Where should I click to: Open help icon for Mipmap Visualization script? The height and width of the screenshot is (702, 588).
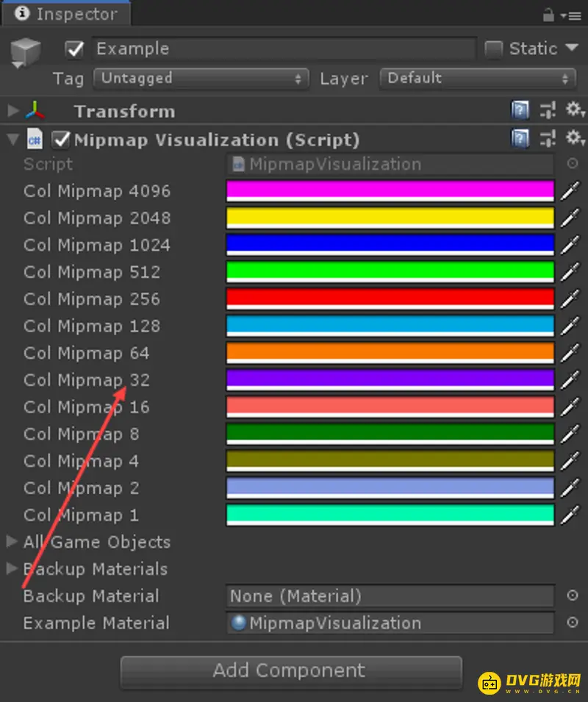520,139
